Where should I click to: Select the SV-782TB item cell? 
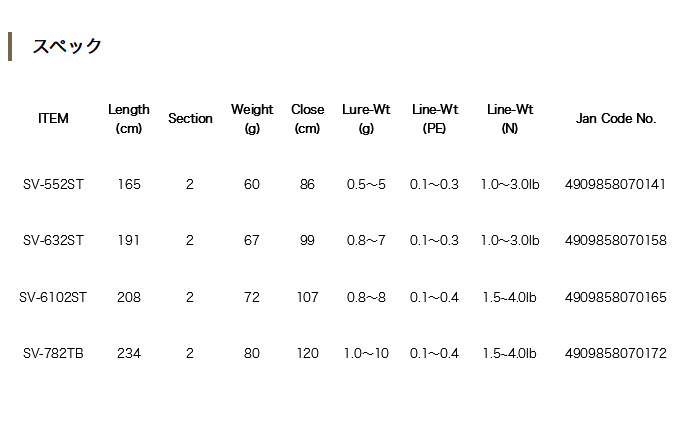53,353
